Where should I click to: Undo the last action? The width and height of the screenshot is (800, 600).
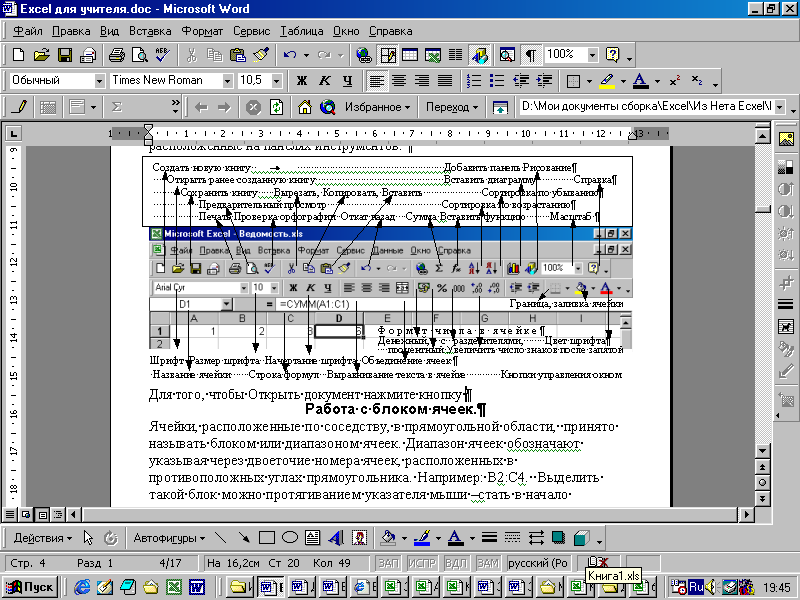point(290,55)
